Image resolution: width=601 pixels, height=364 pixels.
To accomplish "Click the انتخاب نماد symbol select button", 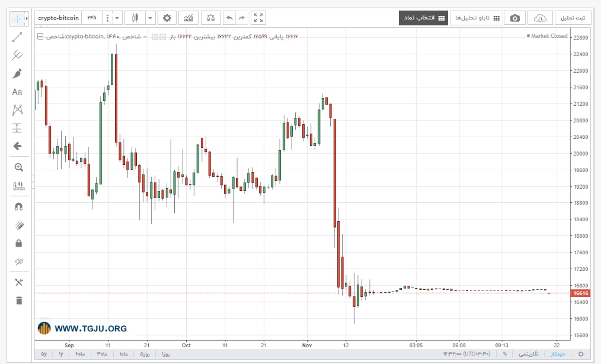I will click(424, 18).
